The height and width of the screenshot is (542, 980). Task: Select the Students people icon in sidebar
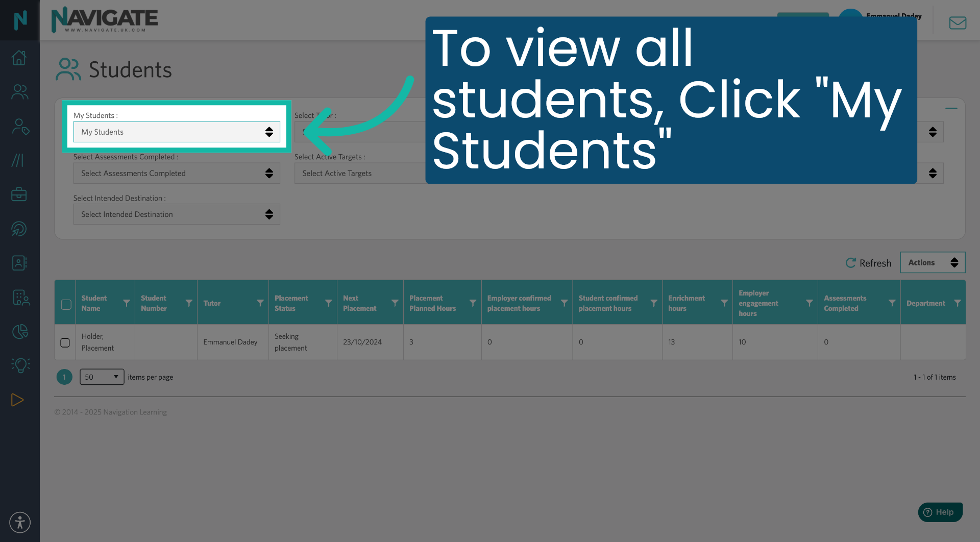click(19, 92)
